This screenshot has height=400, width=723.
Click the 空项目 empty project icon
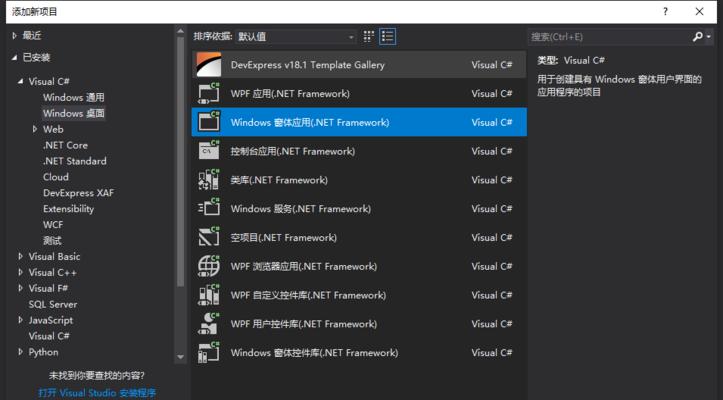pyautogui.click(x=208, y=237)
